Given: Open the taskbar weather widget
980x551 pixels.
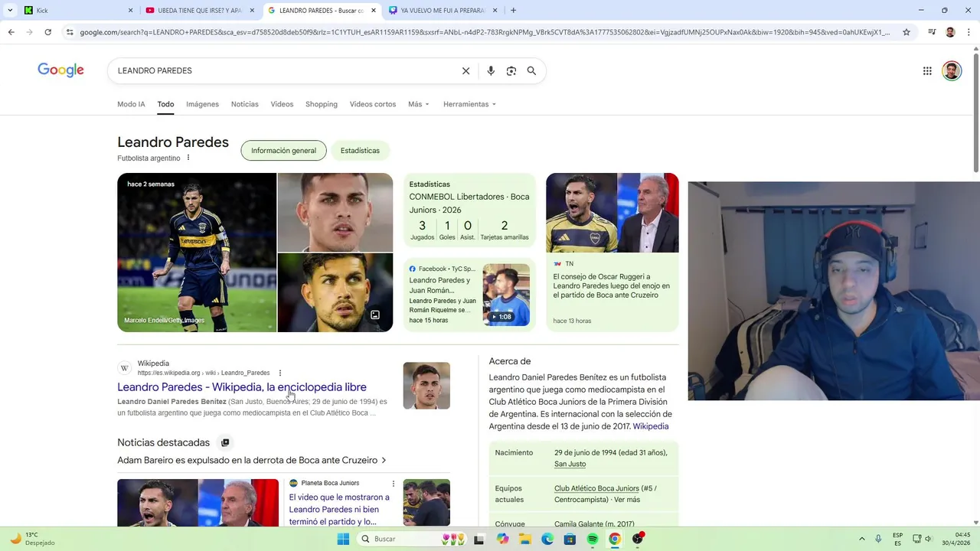Looking at the screenshot, I should (x=34, y=539).
